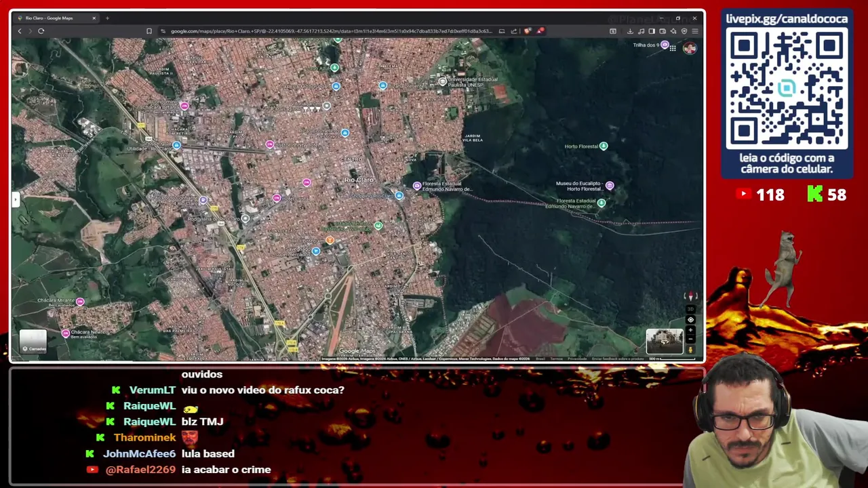Click the google.com/maps address bar
The width and height of the screenshot is (868, 488).
pyautogui.click(x=331, y=31)
